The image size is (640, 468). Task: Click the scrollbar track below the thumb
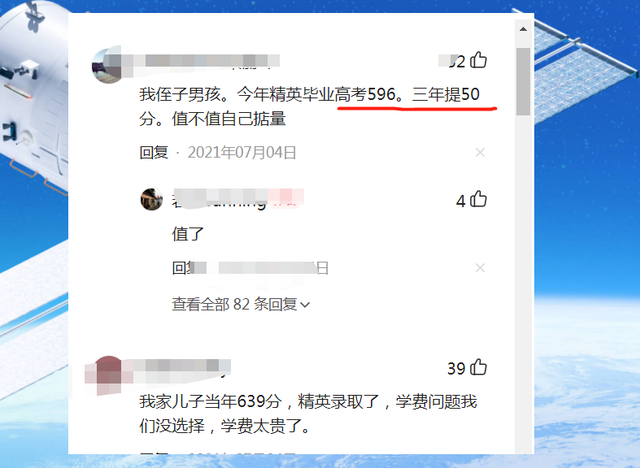pyautogui.click(x=523, y=286)
